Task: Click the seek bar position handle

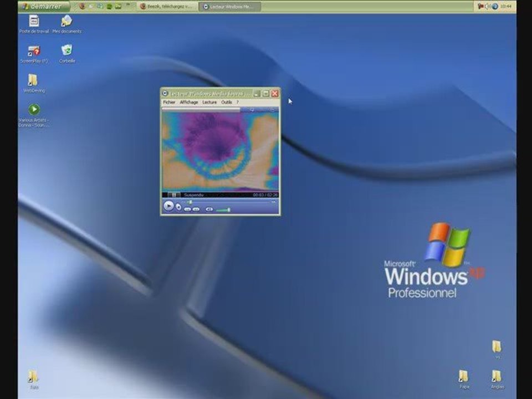Action: [x=190, y=203]
